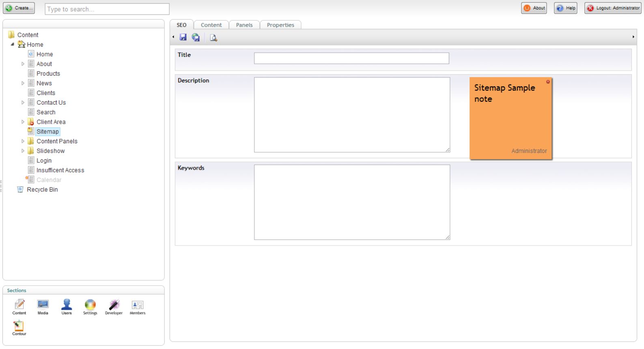This screenshot has height=349, width=644.
Task: Click the Home site node icon
Action: click(22, 44)
